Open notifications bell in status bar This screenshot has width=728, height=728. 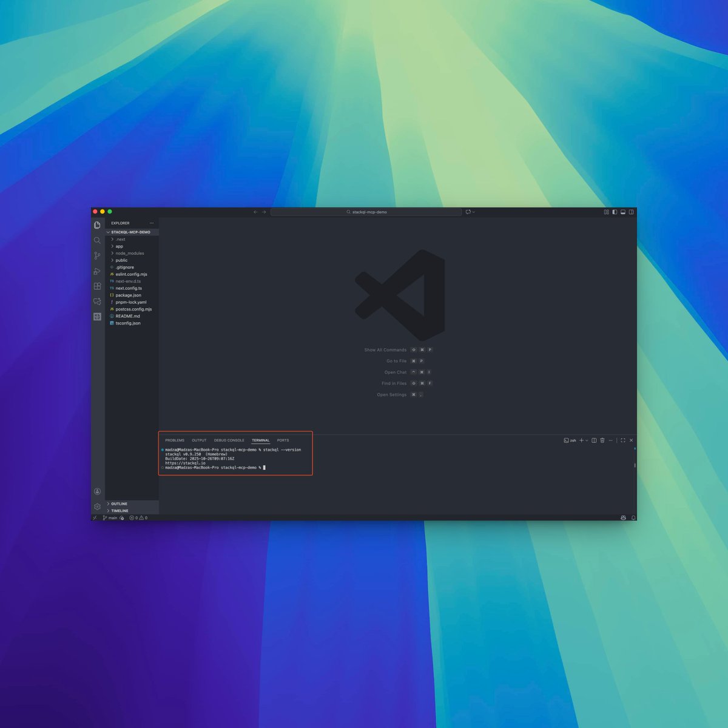point(633,518)
